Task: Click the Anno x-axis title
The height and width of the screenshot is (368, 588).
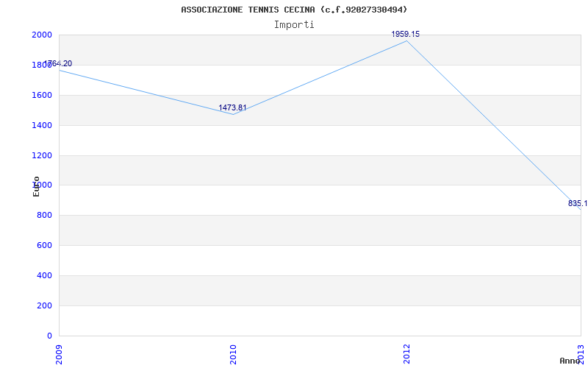Action: click(570, 361)
